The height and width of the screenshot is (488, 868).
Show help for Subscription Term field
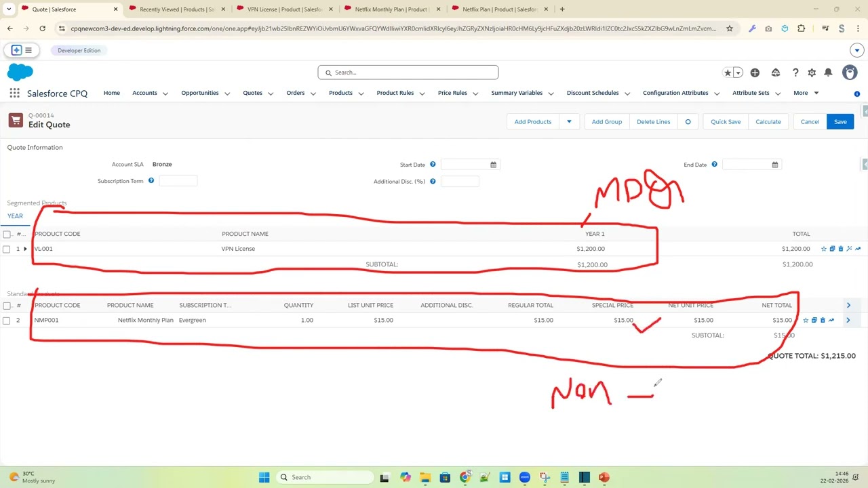coord(151,181)
